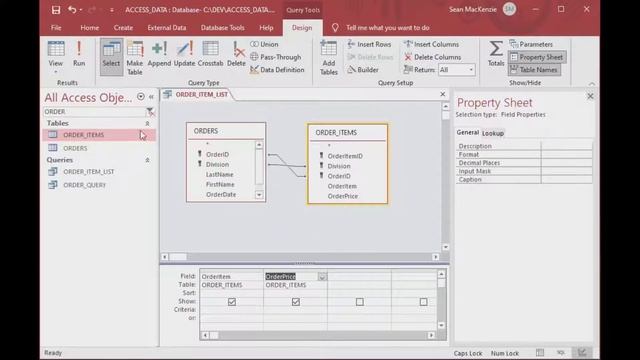Run the query with the Run button

79,54
